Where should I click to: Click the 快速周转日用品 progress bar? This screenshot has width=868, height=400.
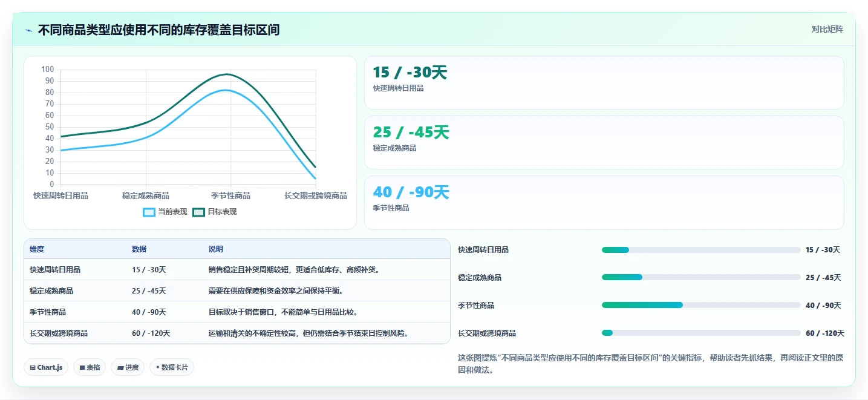(x=701, y=250)
